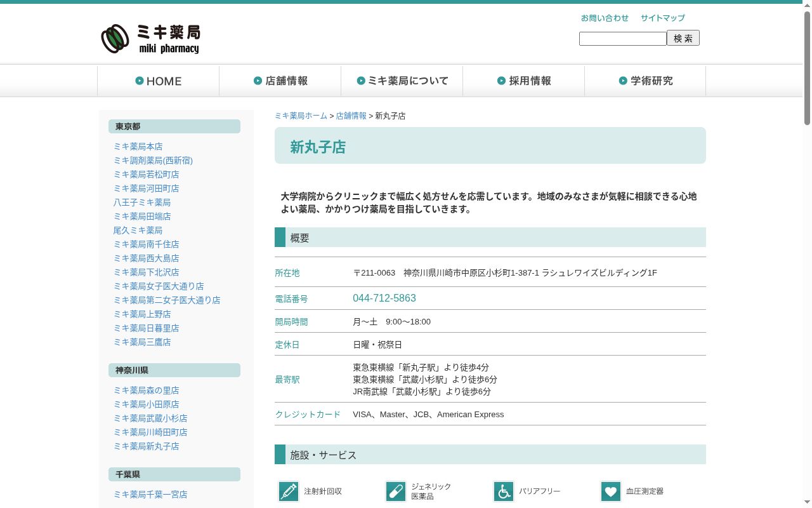
Task: Click the ミキ薬局ホーム breadcrumb link
Action: (301, 116)
